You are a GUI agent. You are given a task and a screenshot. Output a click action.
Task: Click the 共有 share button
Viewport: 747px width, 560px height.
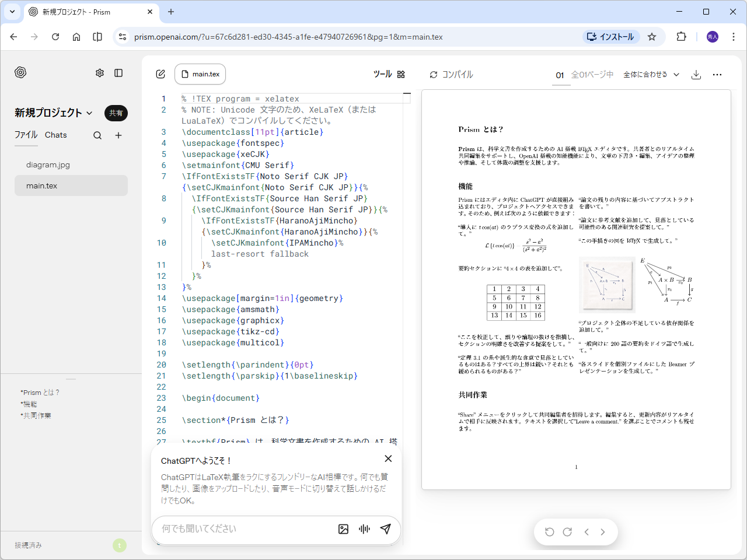click(116, 113)
